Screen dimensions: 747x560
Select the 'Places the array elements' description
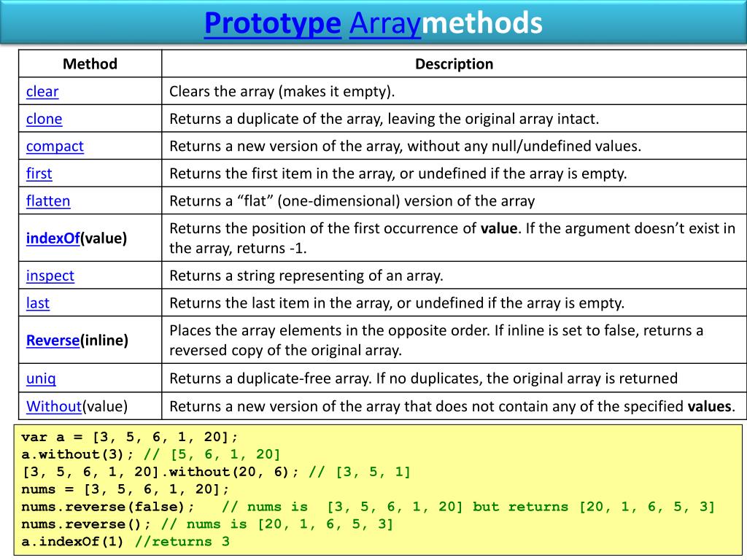coord(436,341)
